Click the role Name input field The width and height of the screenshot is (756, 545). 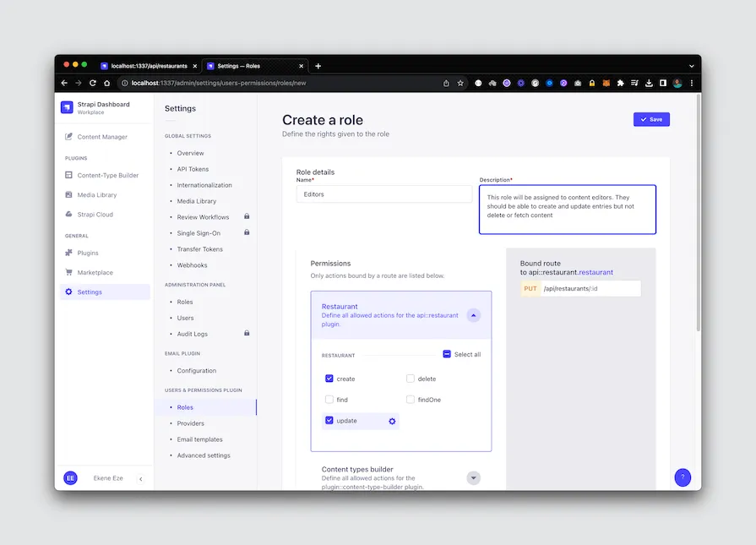pos(383,194)
